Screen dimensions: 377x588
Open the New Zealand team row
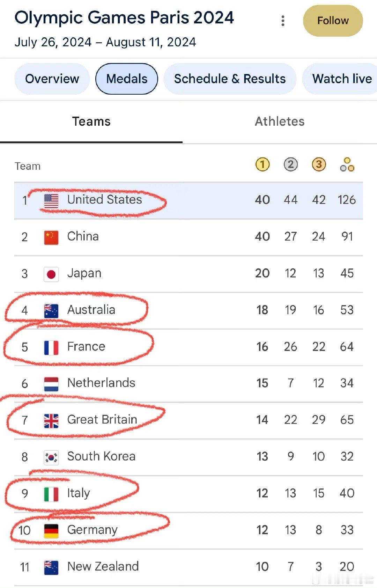[x=188, y=567]
